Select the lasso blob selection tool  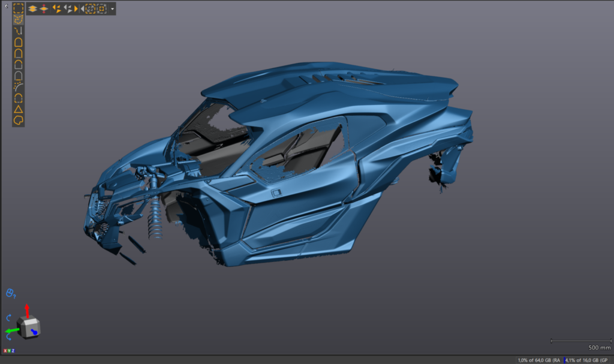pos(19,120)
